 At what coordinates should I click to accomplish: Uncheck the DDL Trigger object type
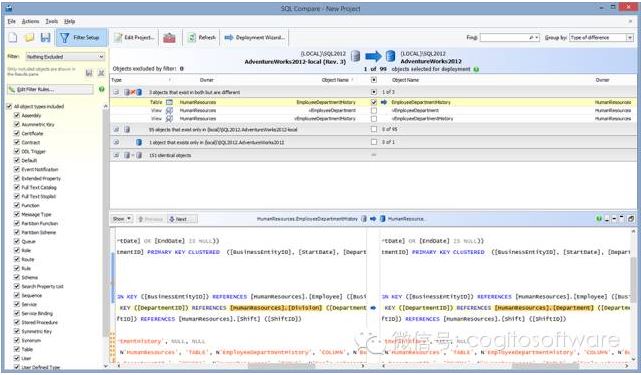point(17,151)
